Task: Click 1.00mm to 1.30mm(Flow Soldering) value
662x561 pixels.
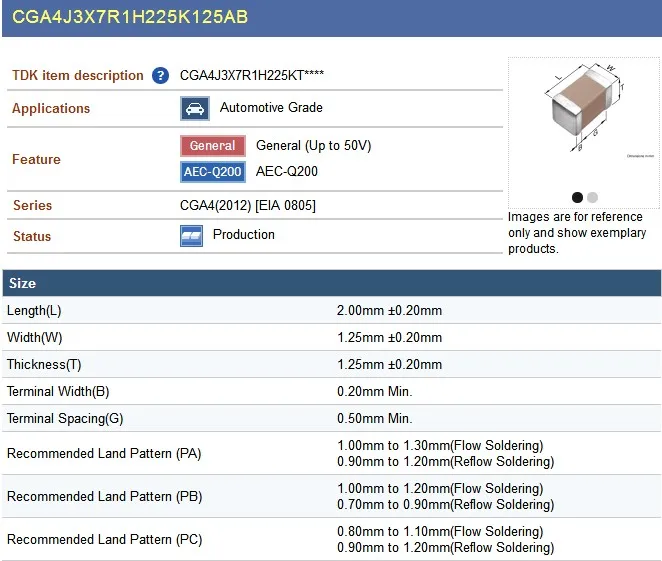Action: pos(440,446)
